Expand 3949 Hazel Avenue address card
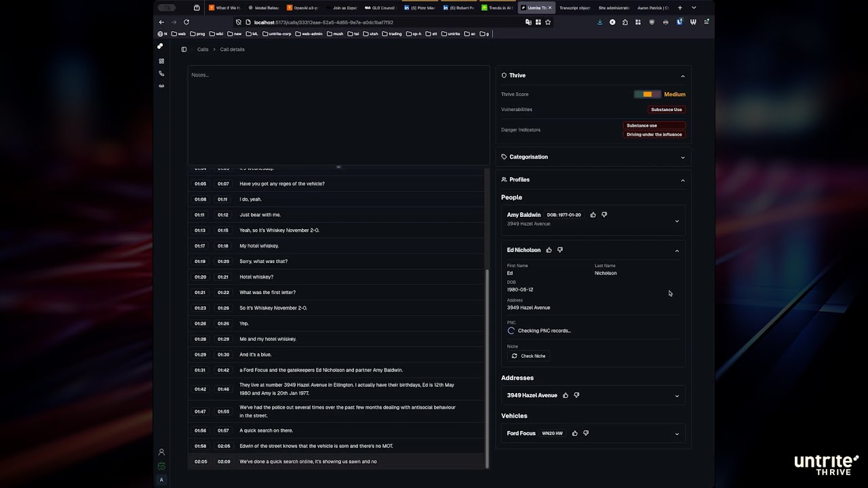868x488 pixels. [x=677, y=396]
